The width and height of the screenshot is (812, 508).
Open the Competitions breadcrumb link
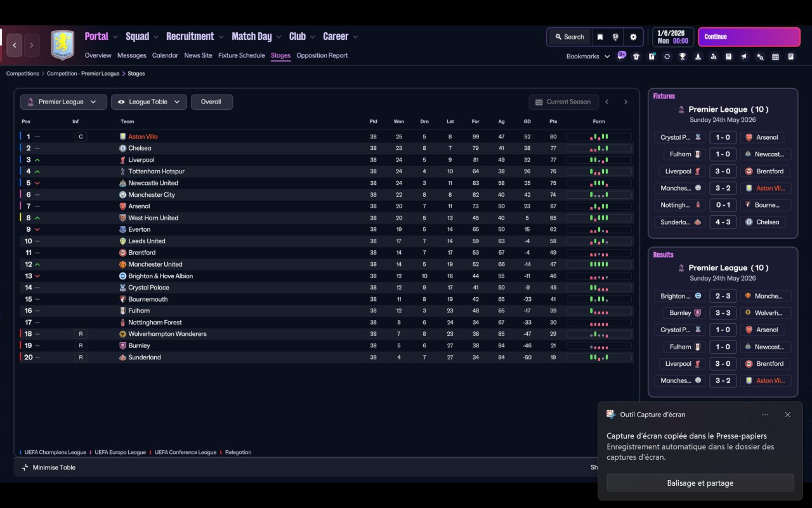tap(23, 74)
